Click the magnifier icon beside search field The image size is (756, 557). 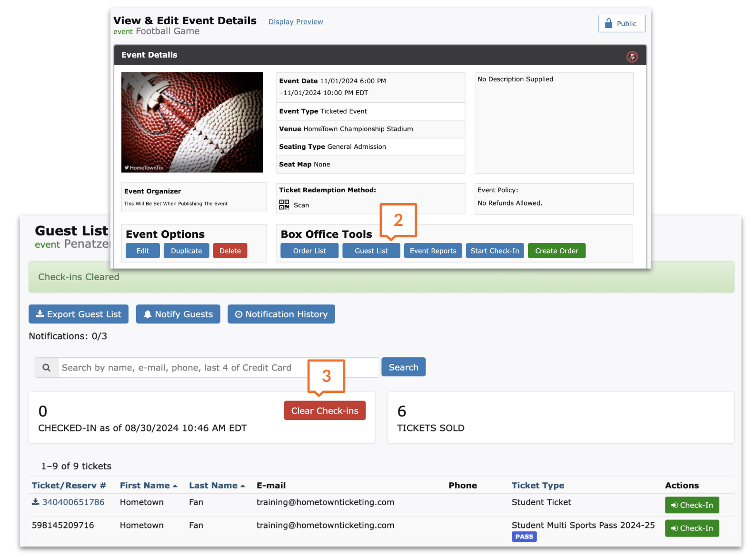point(46,368)
